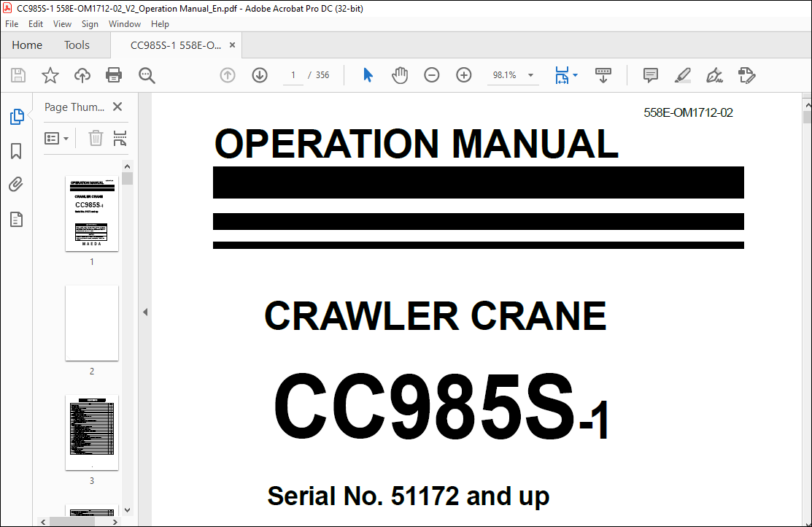Click the upload to cloud icon

(82, 75)
